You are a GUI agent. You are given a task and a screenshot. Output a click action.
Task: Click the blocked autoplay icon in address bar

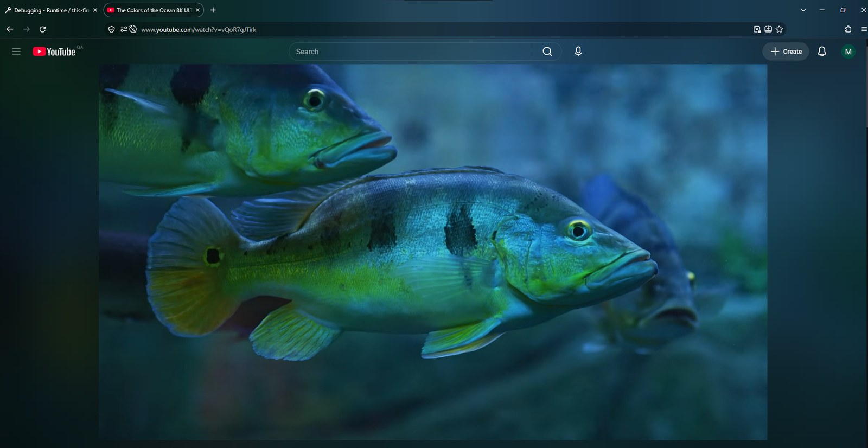point(133,29)
